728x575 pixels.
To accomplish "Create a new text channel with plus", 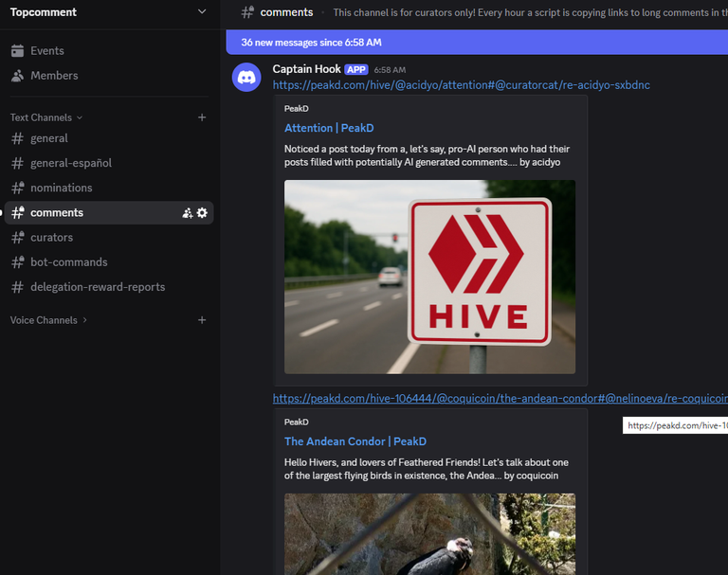I will [202, 117].
